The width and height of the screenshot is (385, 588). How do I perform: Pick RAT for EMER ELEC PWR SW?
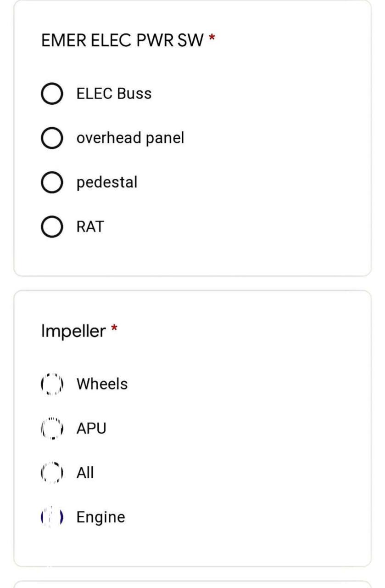click(x=52, y=226)
